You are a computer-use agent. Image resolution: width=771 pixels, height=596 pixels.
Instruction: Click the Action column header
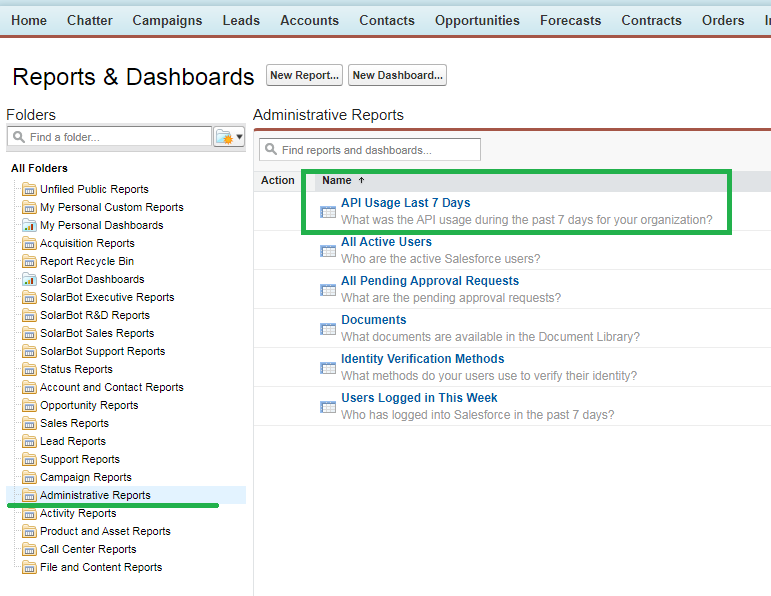[x=278, y=180]
